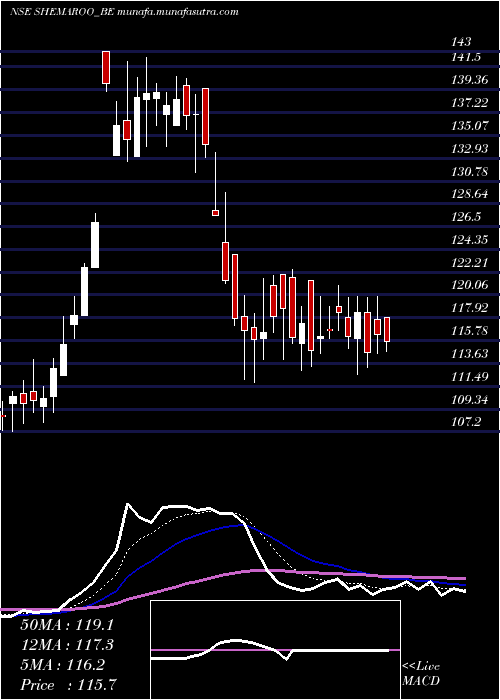Click the <<Live MACD label
The width and height of the screenshot is (500, 700).
[x=421, y=673]
